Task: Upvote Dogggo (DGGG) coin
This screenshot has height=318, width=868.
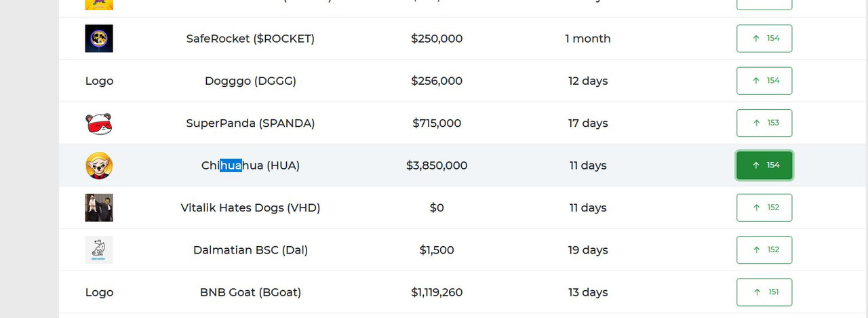Action: coord(764,81)
